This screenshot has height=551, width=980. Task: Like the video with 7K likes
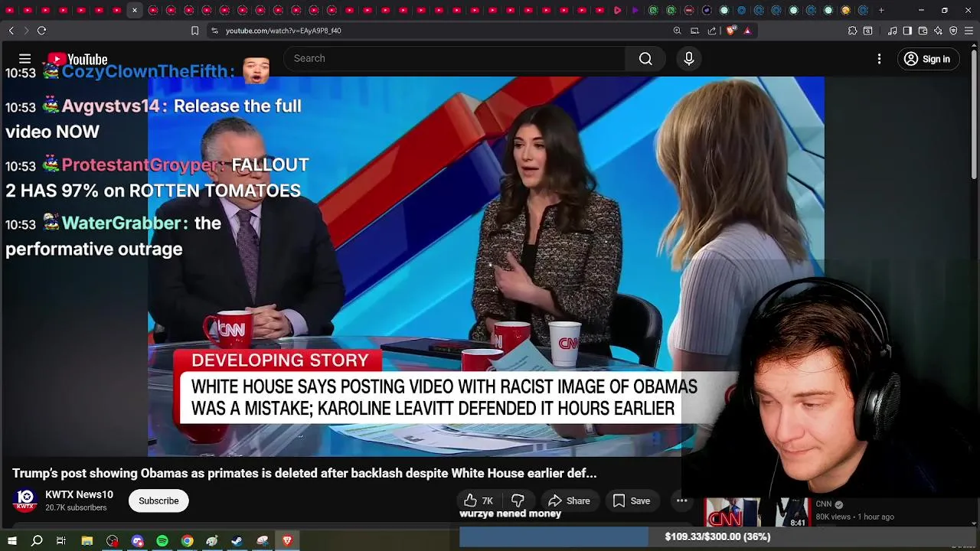[x=479, y=501]
